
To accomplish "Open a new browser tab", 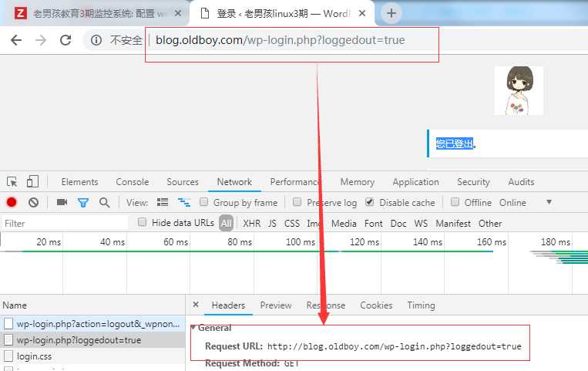I will coord(391,13).
